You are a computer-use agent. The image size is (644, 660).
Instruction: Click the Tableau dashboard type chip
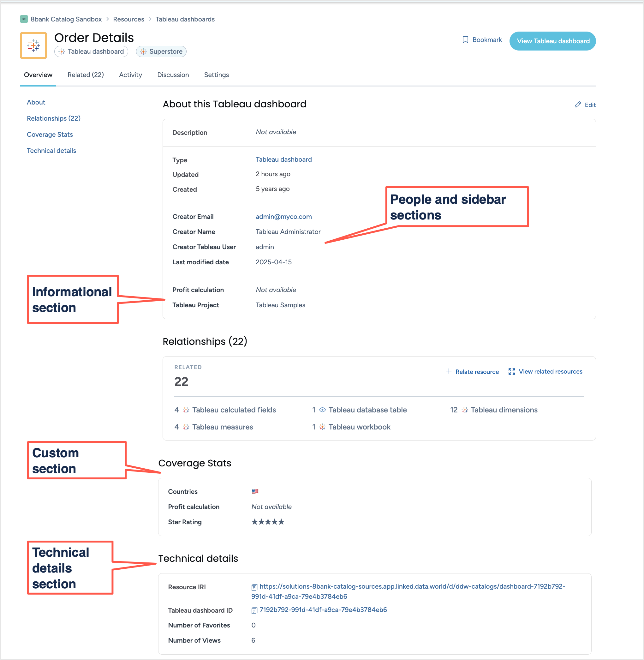[91, 51]
